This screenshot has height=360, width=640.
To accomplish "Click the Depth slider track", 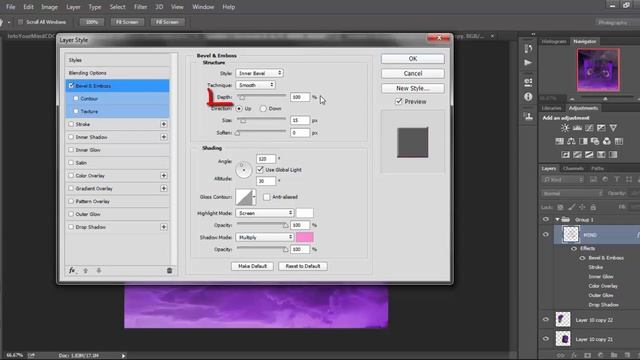I will click(261, 96).
